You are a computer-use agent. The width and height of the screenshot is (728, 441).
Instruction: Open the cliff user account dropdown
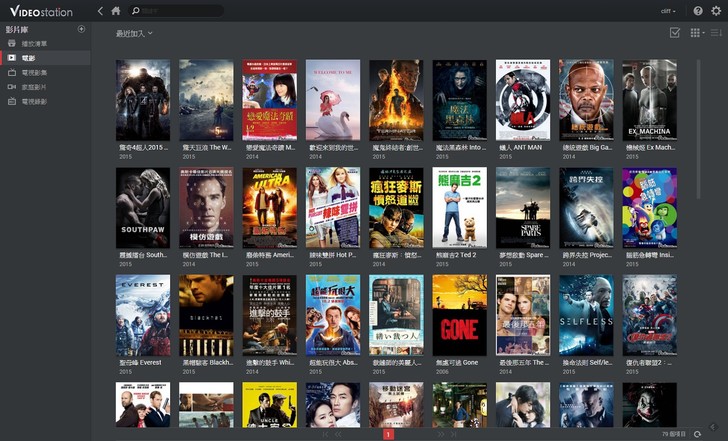coord(668,11)
